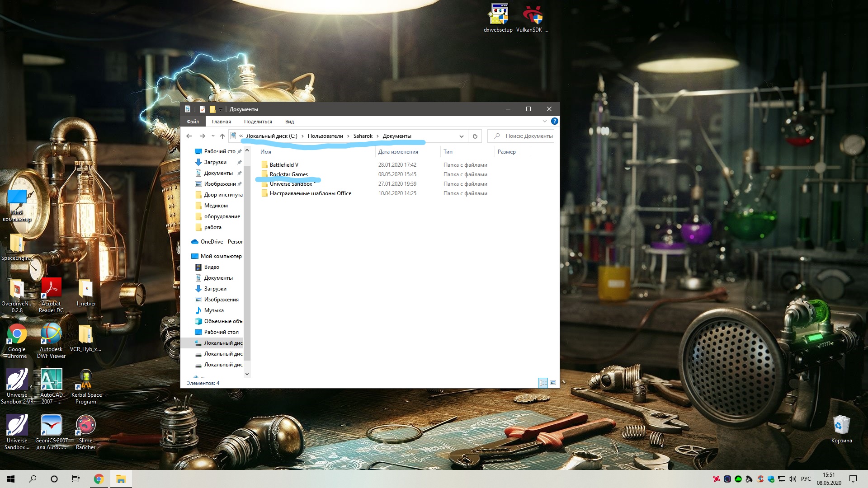Screen dimensions: 868x488
Task: Sort by the Дата изменения column header
Action: click(x=398, y=152)
